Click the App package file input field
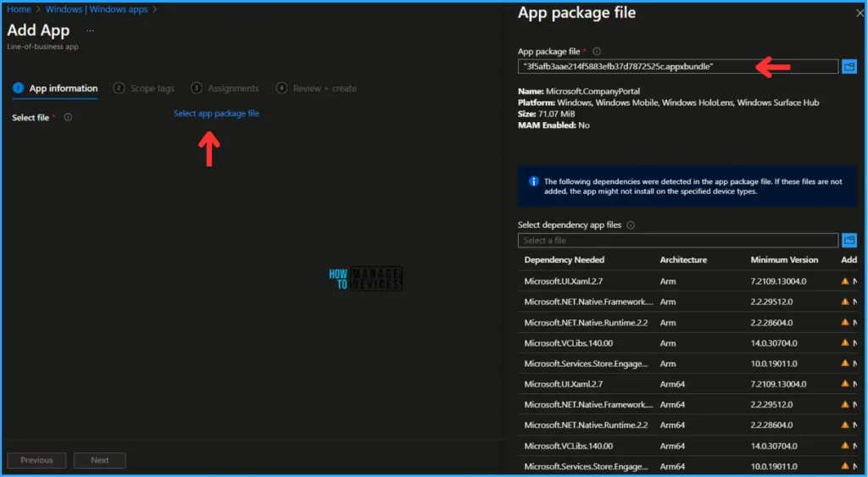868x477 pixels. pos(678,66)
